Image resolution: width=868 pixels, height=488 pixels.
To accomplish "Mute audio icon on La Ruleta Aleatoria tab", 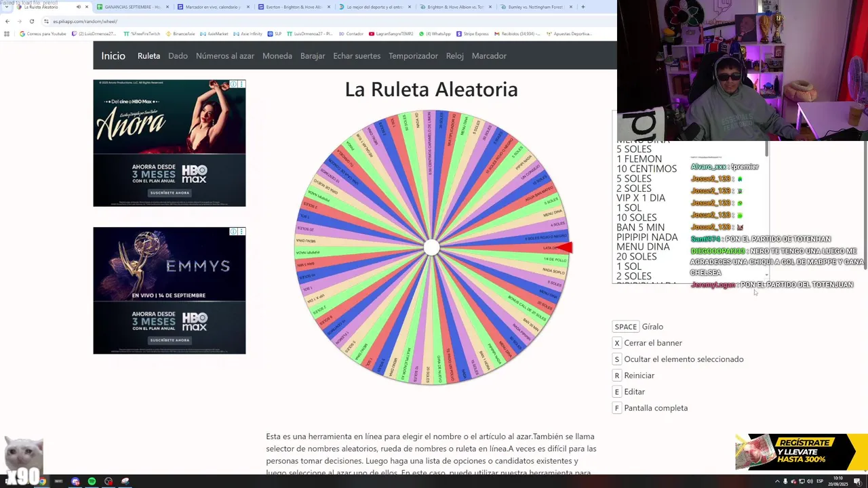I will point(79,7).
